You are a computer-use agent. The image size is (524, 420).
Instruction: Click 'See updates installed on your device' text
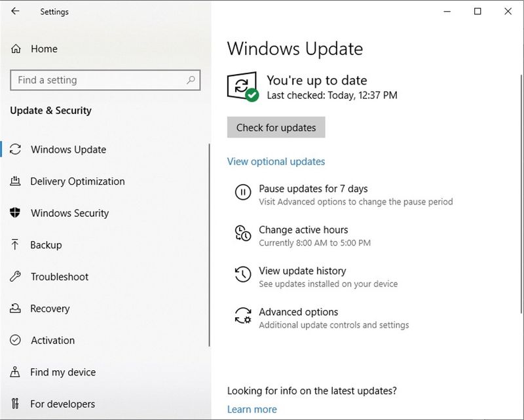328,284
